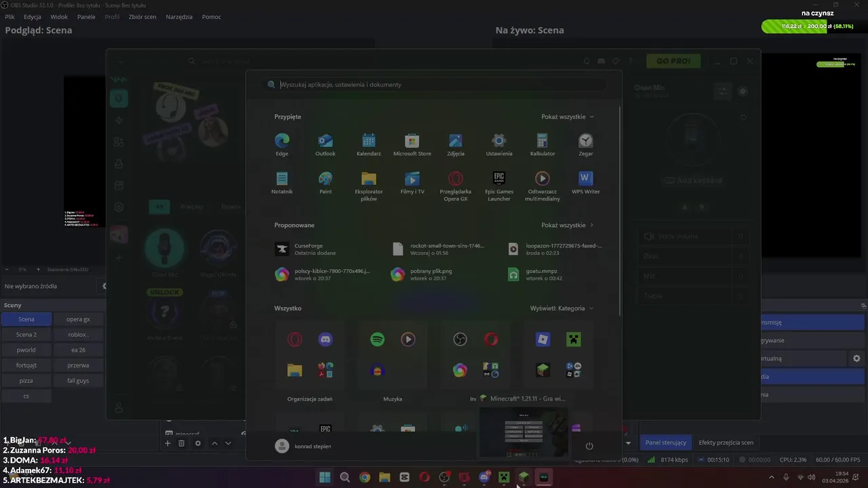This screenshot has height=488, width=868.
Task: Add a source with plus icon
Action: tap(167, 443)
